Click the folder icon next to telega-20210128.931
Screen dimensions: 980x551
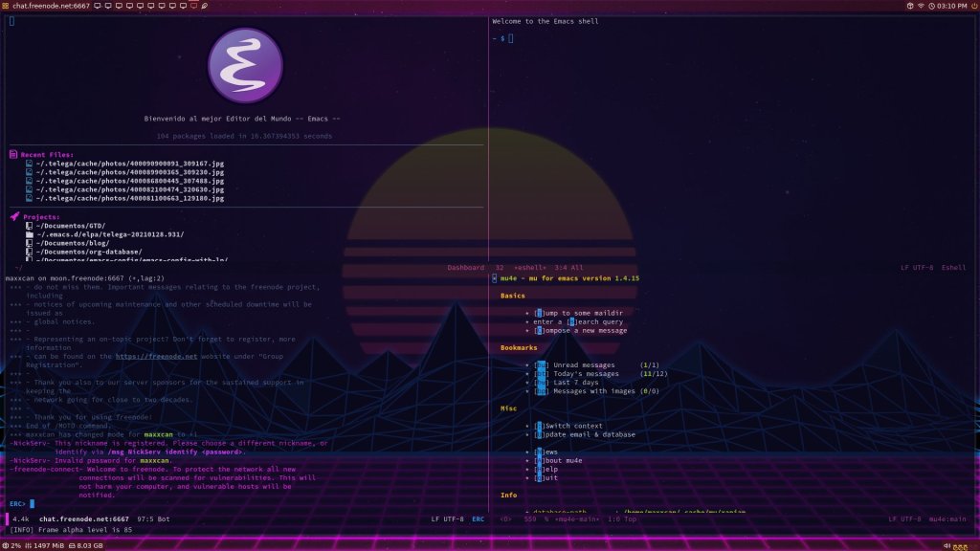point(29,234)
